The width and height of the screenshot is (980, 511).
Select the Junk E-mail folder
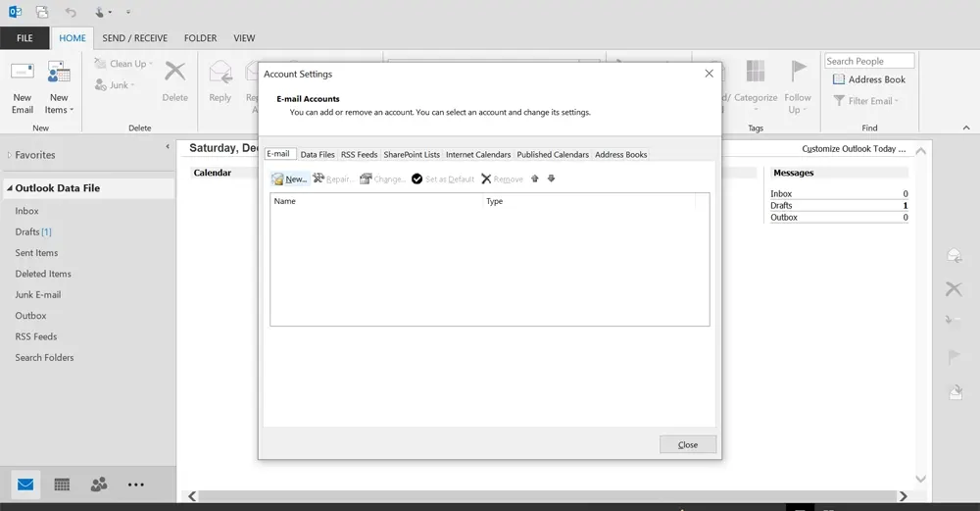(38, 294)
